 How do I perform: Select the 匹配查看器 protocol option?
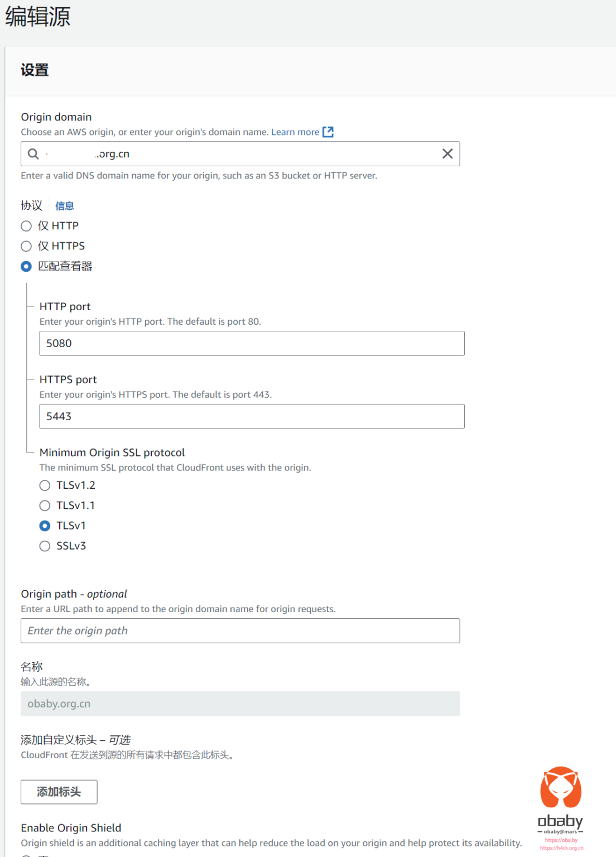click(x=26, y=267)
